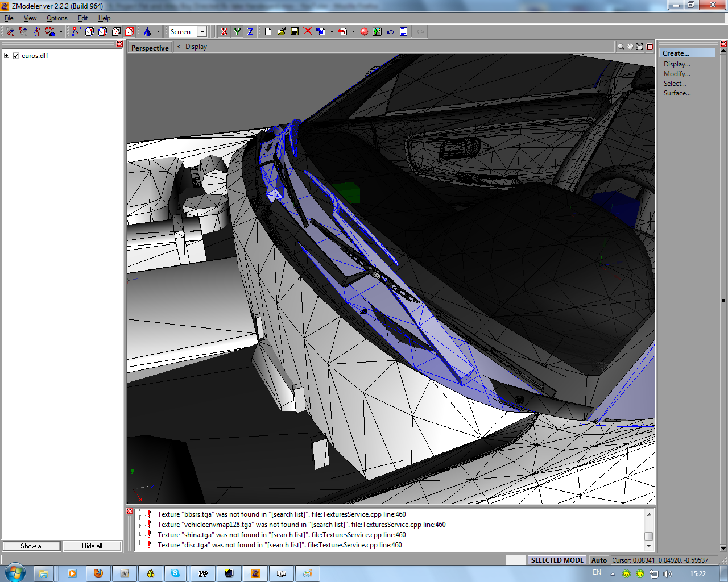This screenshot has width=728, height=582.
Task: Toggle the Auto button in status bar
Action: tap(599, 560)
